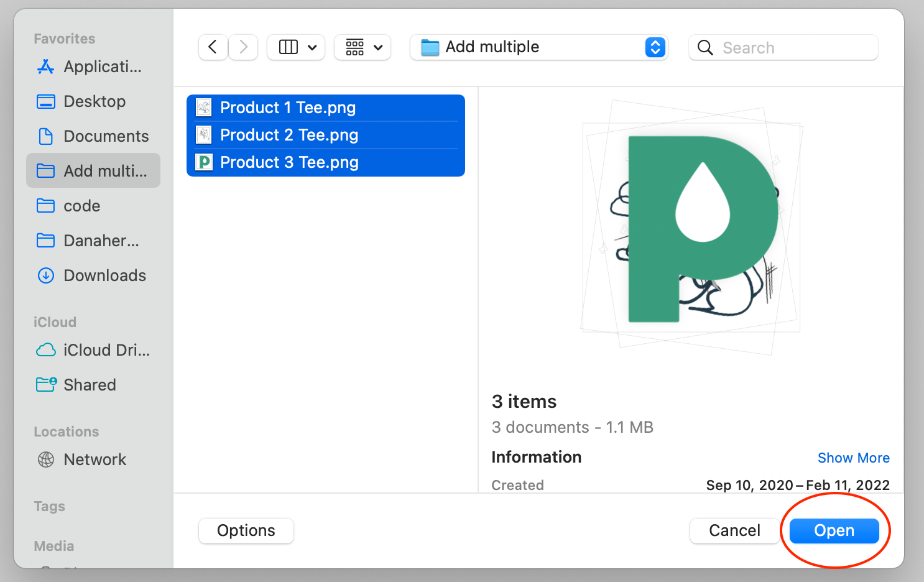
Task: Click the '3 documents - 1.1 MB' text
Action: point(573,427)
